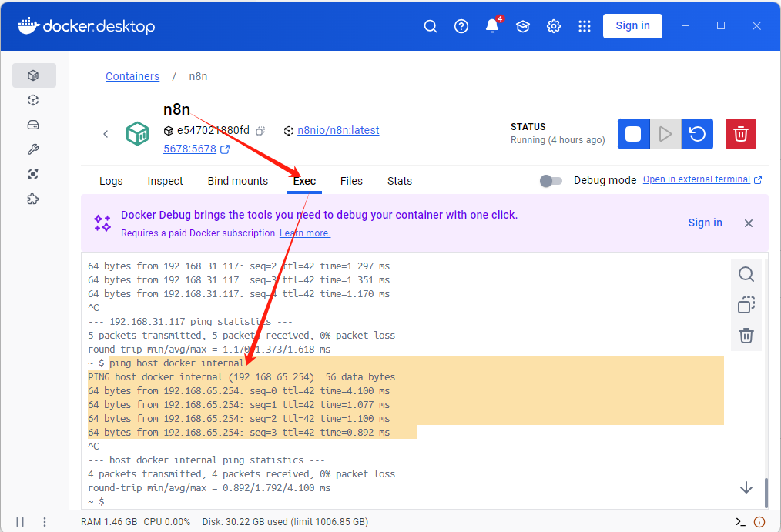Image resolution: width=781 pixels, height=532 pixels.
Task: Click the CPU 0.00% status text
Action: (167, 521)
